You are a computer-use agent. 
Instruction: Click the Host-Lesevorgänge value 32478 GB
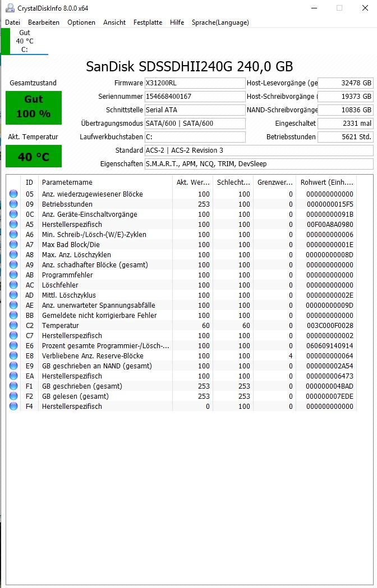pos(346,83)
